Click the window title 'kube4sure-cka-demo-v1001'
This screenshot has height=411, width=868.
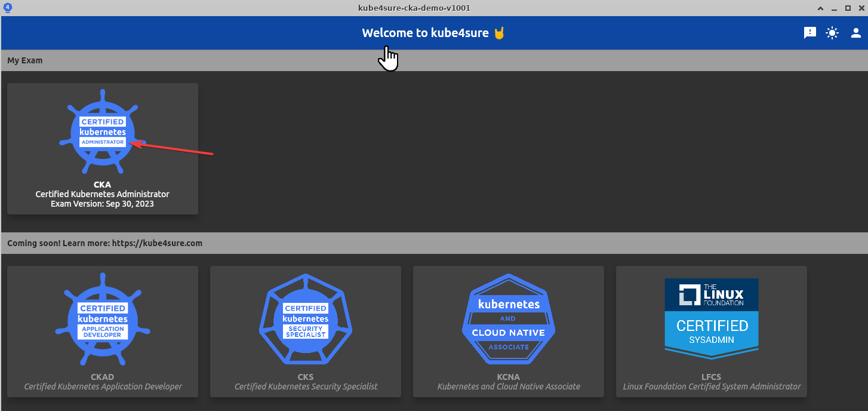point(415,8)
